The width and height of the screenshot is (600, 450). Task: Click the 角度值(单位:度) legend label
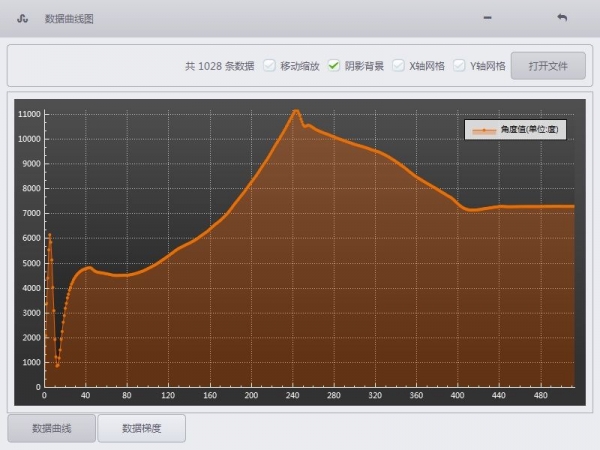coord(530,129)
